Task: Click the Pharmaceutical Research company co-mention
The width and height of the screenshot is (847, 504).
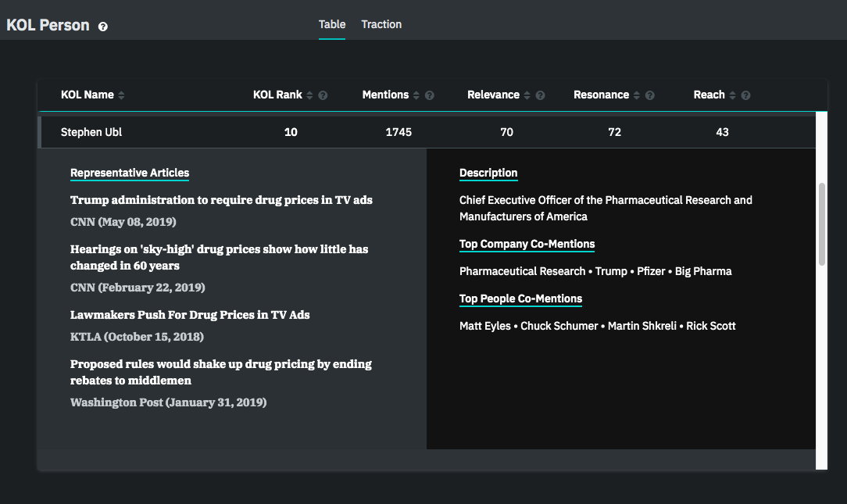Action: point(523,271)
